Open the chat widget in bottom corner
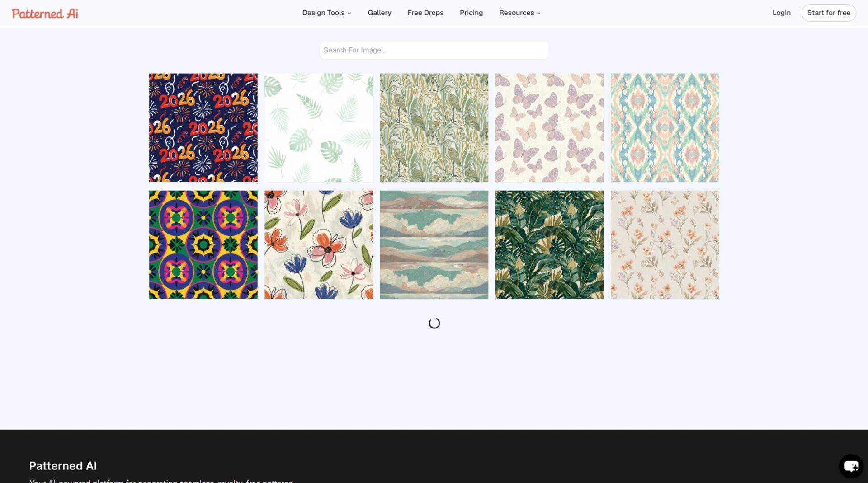The height and width of the screenshot is (483, 868). (852, 466)
